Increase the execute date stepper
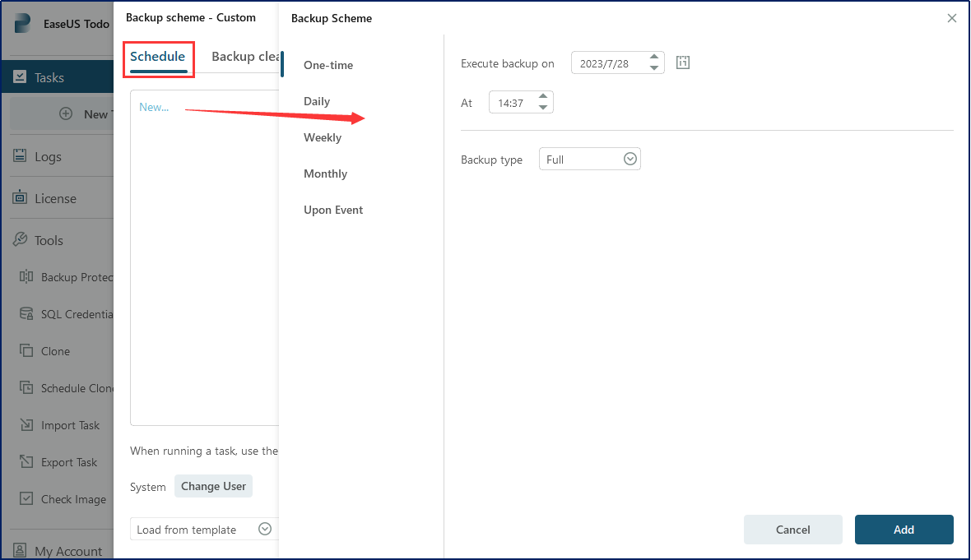The height and width of the screenshot is (560, 971). [x=654, y=58]
